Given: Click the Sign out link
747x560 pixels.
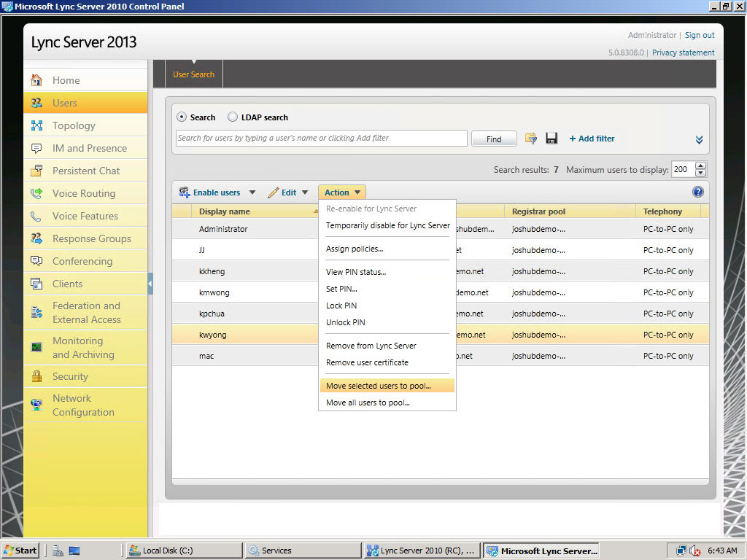Looking at the screenshot, I should [700, 35].
